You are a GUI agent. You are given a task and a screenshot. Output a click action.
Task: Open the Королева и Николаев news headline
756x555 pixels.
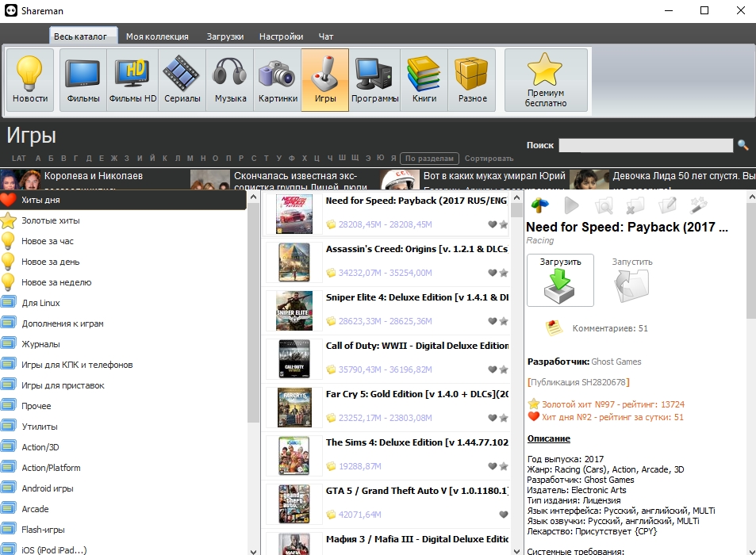tap(94, 176)
